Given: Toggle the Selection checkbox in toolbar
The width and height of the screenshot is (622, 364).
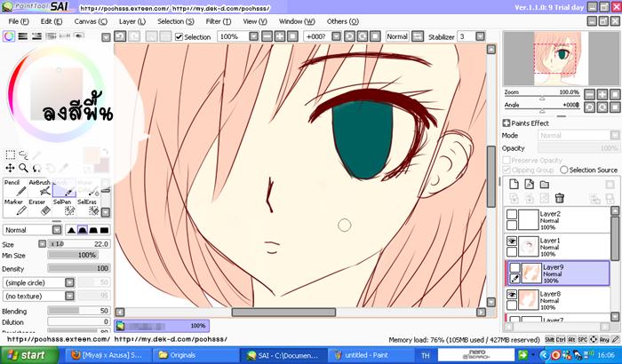Looking at the screenshot, I should click(179, 37).
